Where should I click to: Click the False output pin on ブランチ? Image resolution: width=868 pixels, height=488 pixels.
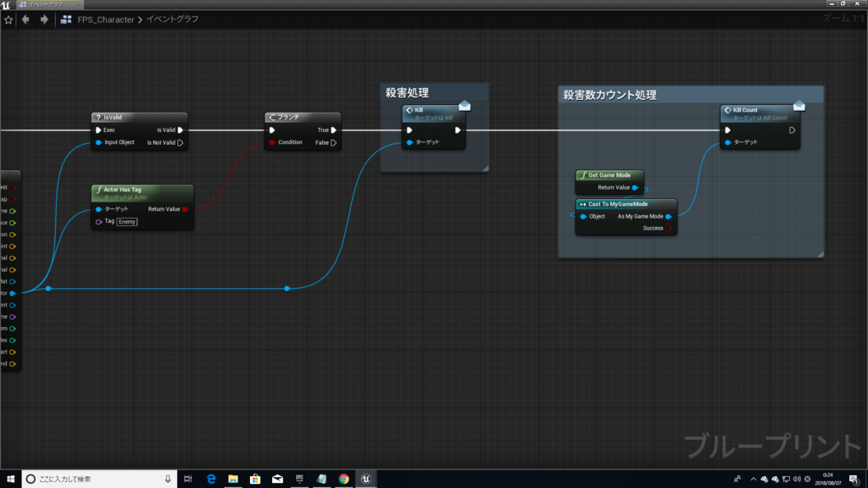pos(333,142)
